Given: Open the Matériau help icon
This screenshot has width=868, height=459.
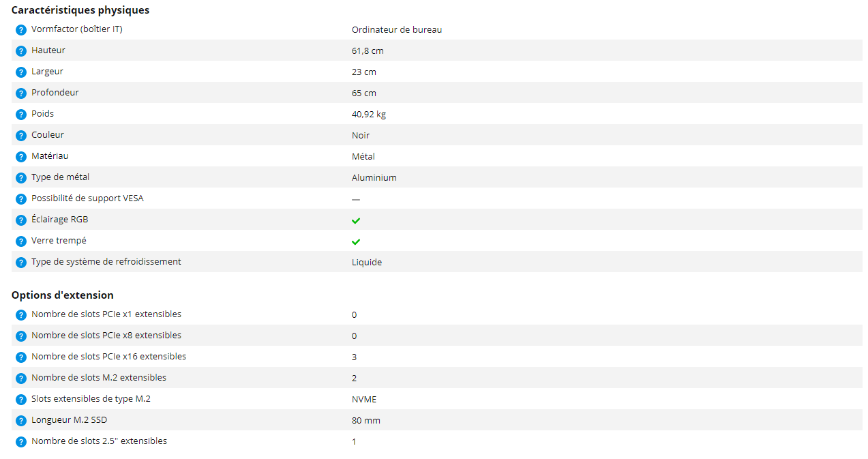Looking at the screenshot, I should pos(21,157).
